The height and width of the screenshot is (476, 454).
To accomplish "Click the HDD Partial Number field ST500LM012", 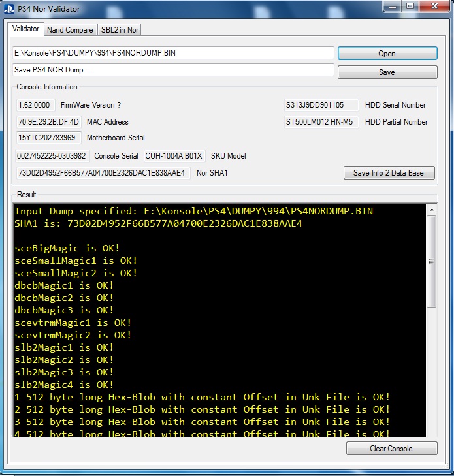I will pyautogui.click(x=321, y=122).
